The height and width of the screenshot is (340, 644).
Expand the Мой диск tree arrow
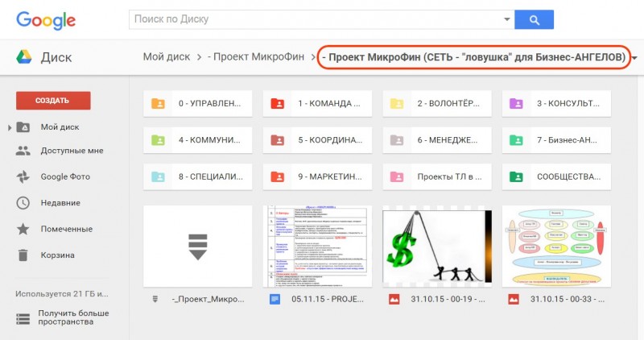(10, 127)
